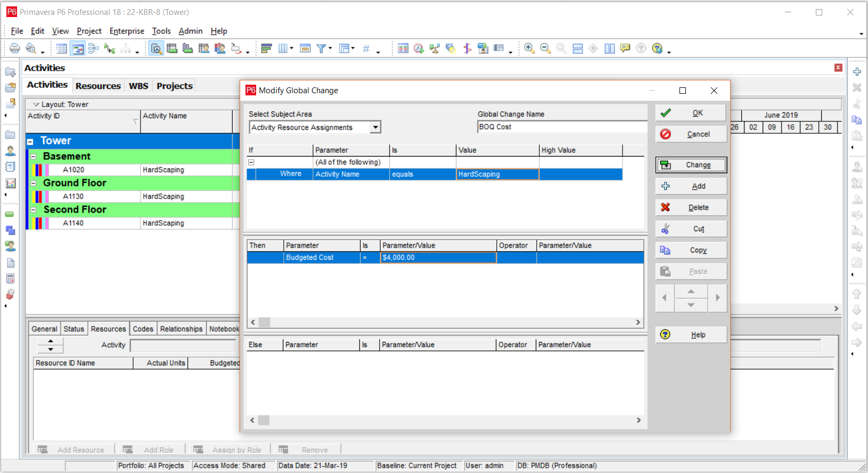The width and height of the screenshot is (868, 473).
Task: Collapse the Basement WBS band
Action: [34, 157]
